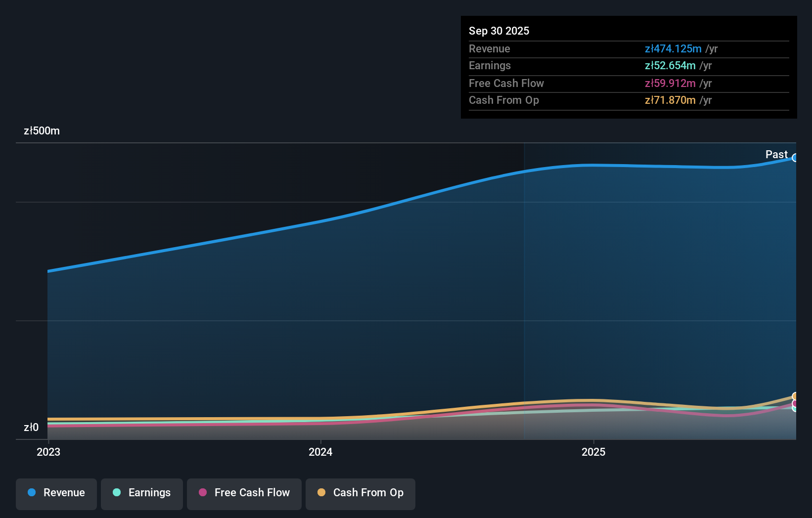Click the Sep 30 2025 tooltip header
The image size is (812, 518).
pyautogui.click(x=499, y=31)
